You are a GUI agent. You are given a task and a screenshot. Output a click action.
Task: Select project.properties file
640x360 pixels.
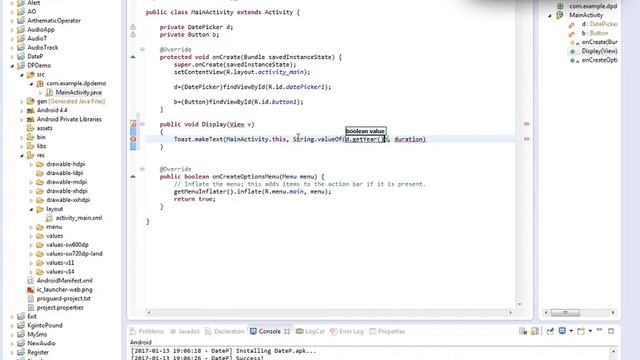coord(60,308)
